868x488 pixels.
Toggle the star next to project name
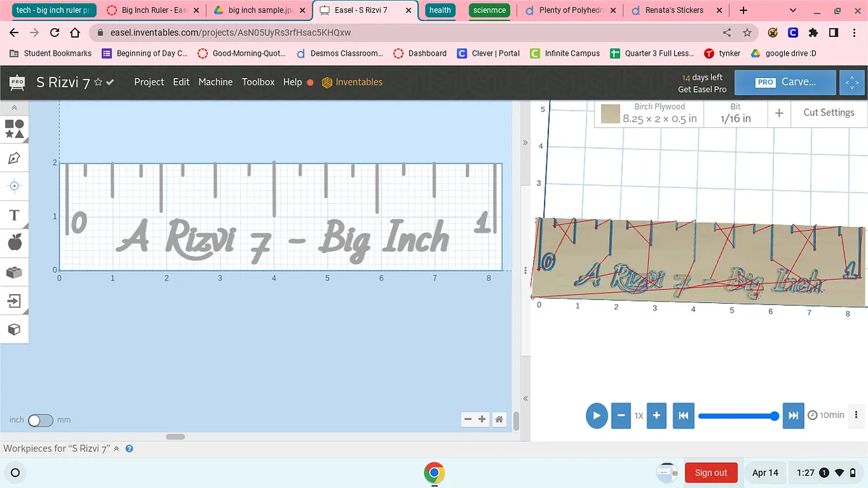(x=98, y=82)
